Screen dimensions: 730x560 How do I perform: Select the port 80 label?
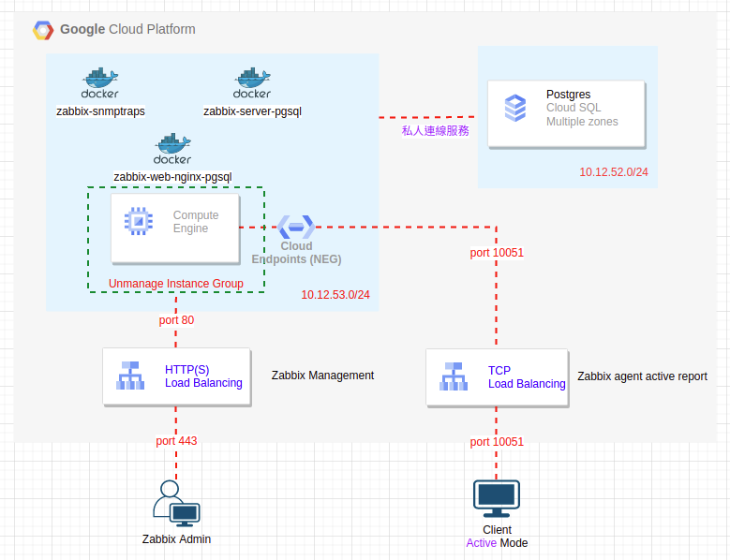point(176,320)
